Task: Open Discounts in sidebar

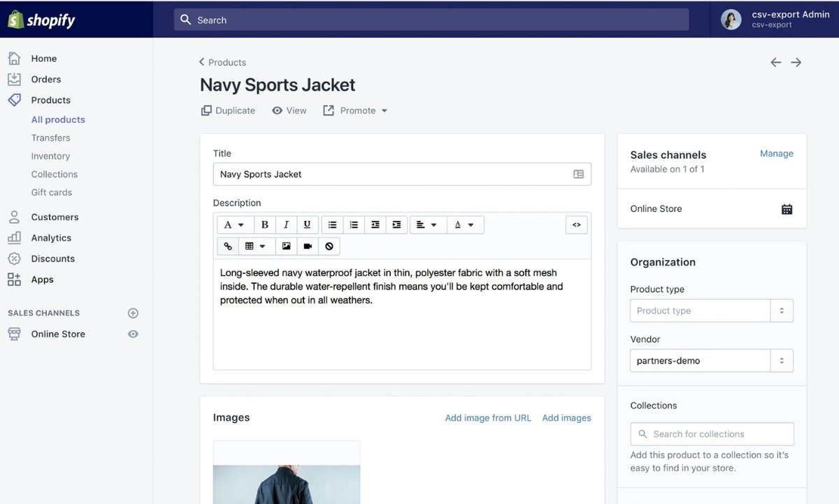Action: [x=52, y=259]
